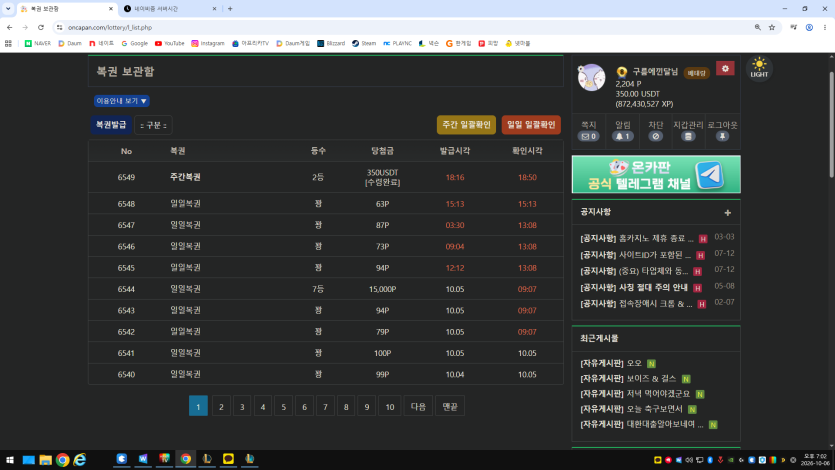The width and height of the screenshot is (835, 470).
Task: Open the 구분 filter dropdown
Action: tap(153, 125)
